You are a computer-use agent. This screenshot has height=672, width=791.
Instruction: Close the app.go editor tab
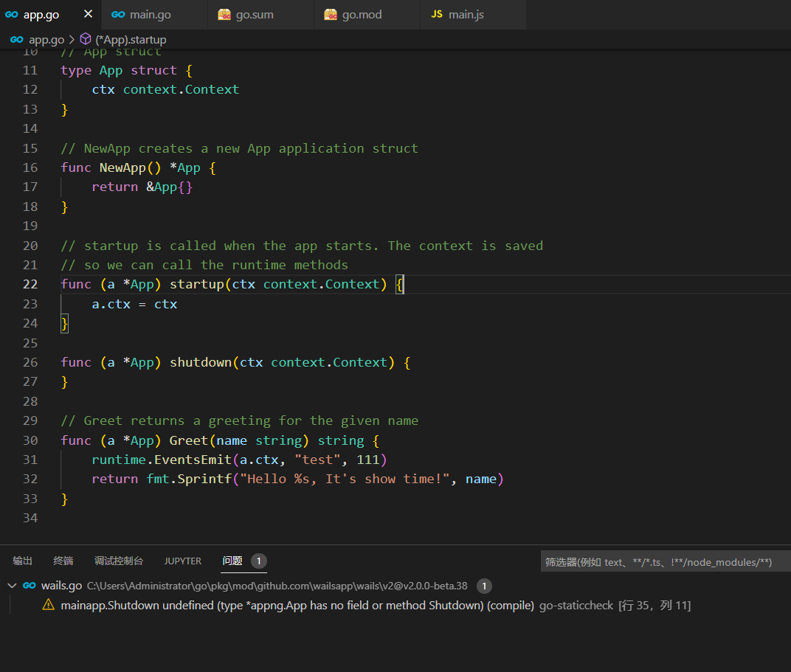86,14
